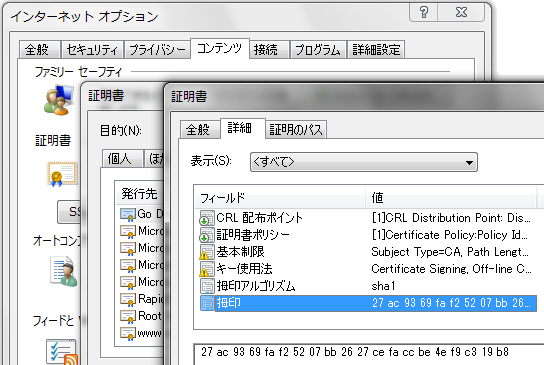This screenshot has height=365, width=544.
Task: Click the sha1 value cell
Action: (x=383, y=286)
